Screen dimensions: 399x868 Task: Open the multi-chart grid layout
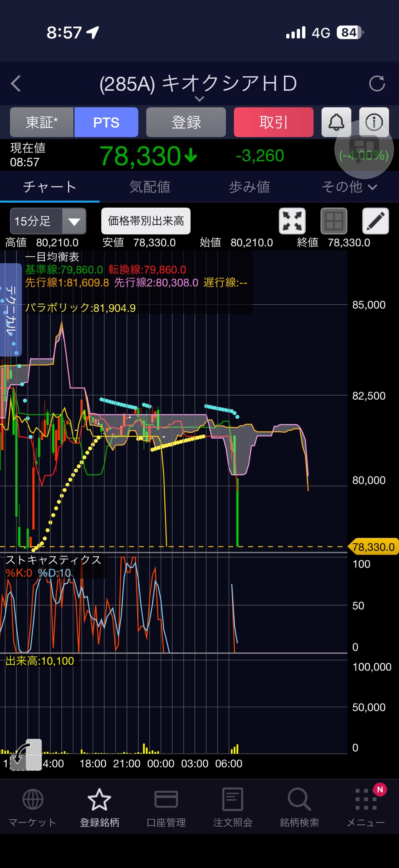pos(334,221)
